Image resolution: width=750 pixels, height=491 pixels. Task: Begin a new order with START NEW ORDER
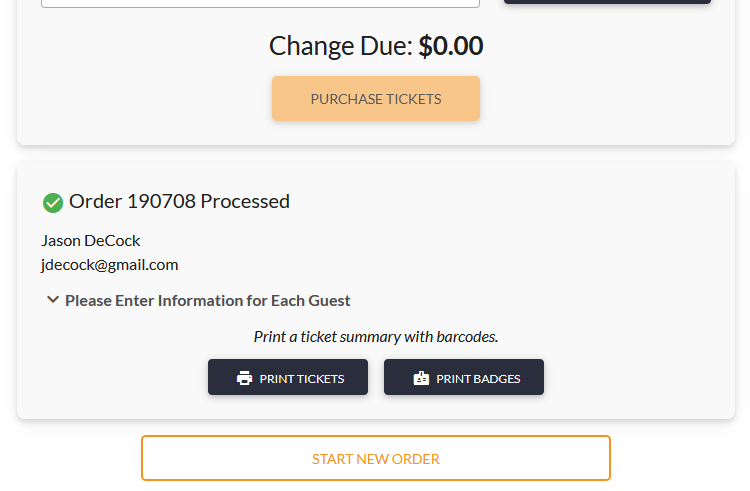376,458
